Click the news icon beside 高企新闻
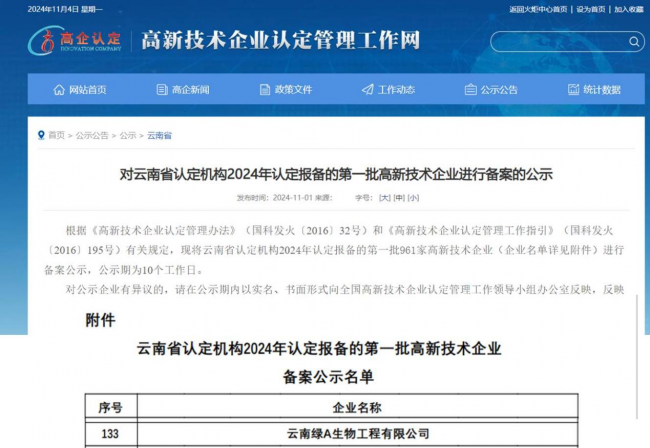 [x=162, y=90]
